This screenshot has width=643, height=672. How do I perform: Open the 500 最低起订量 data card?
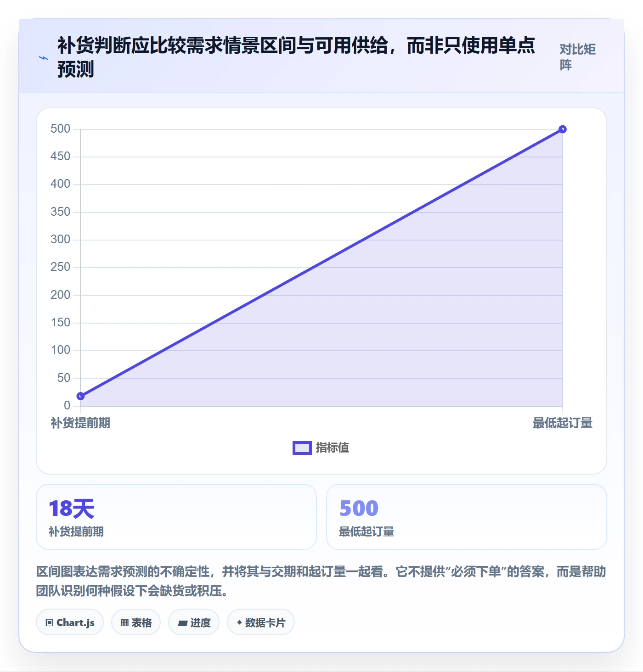[467, 517]
